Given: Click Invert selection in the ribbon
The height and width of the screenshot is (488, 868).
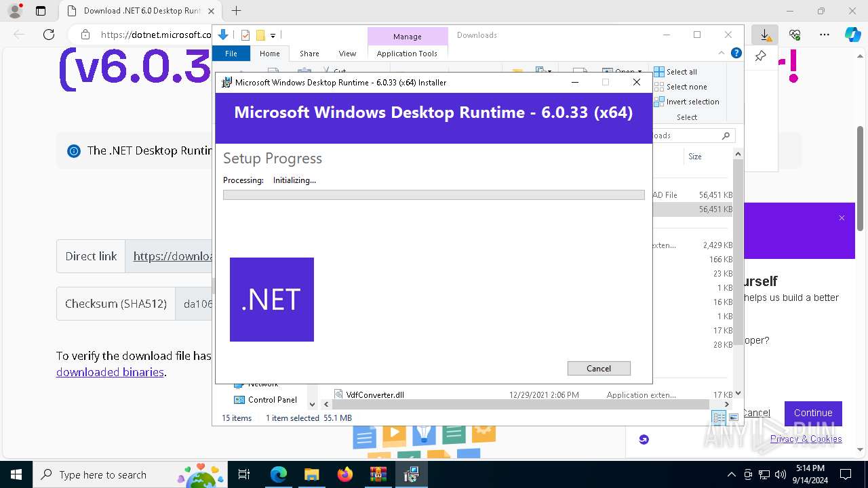Looking at the screenshot, I should 686,102.
